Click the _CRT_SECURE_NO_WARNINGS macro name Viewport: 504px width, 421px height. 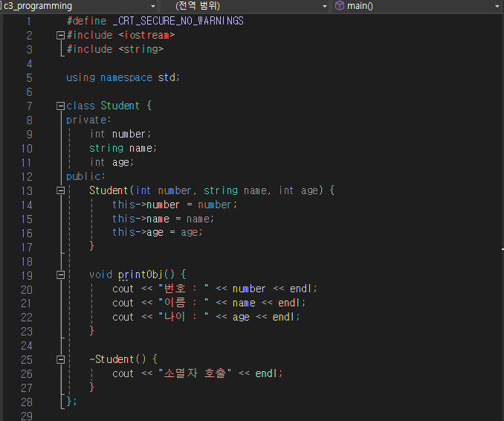[178, 21]
